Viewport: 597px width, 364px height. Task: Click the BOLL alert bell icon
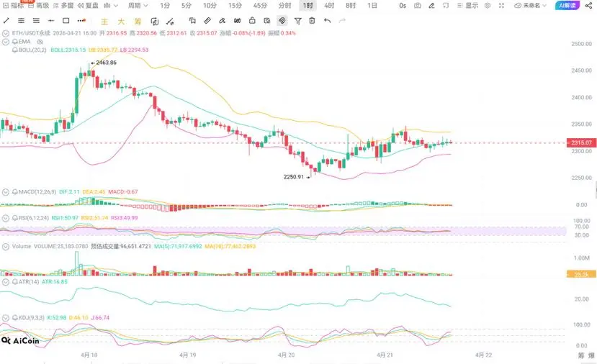15,50
